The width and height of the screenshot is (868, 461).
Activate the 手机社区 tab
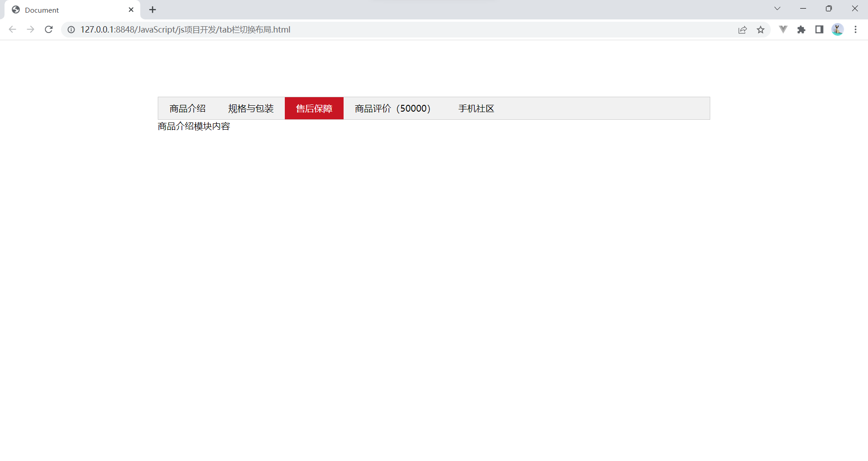coord(476,108)
